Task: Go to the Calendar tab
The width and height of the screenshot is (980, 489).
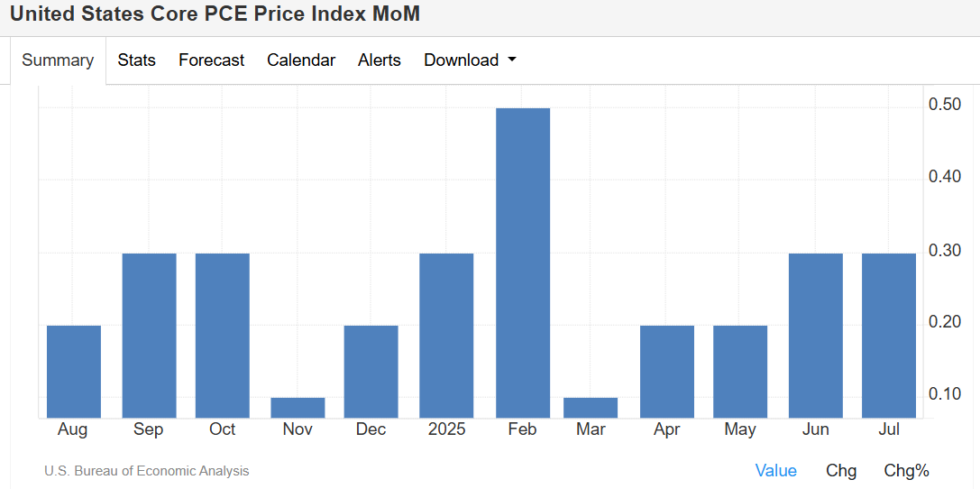Action: click(x=301, y=60)
